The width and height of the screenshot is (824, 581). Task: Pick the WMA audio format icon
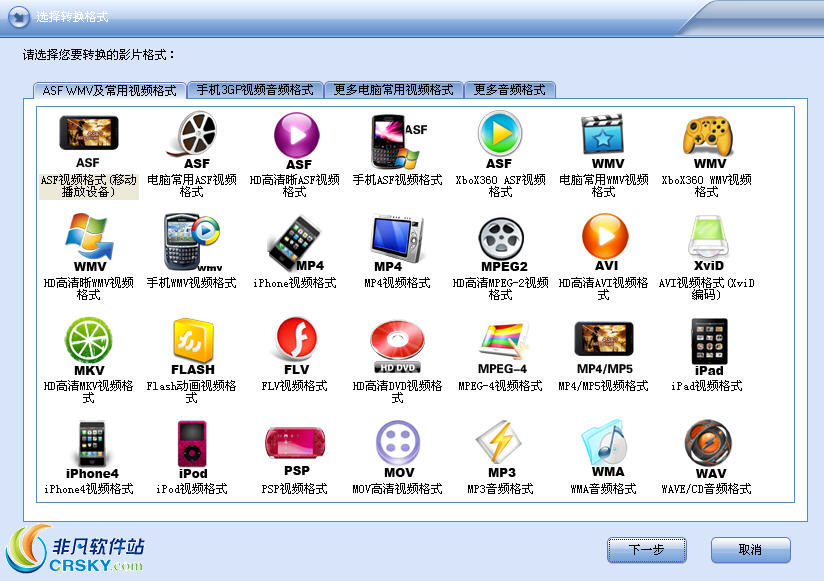pyautogui.click(x=604, y=448)
